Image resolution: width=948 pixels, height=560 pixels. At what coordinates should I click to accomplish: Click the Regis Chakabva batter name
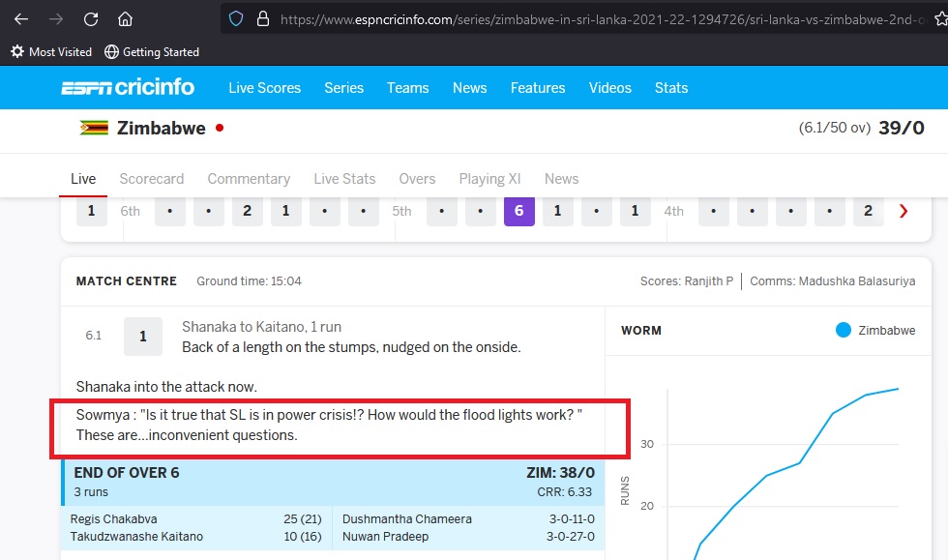[x=114, y=518]
